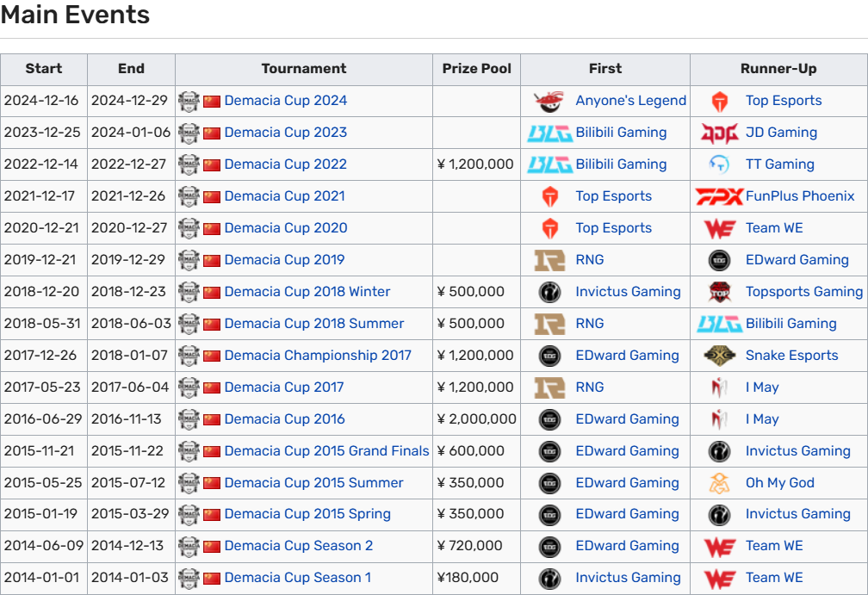
Task: Click Topsports Gaming logo icon
Action: point(719,292)
